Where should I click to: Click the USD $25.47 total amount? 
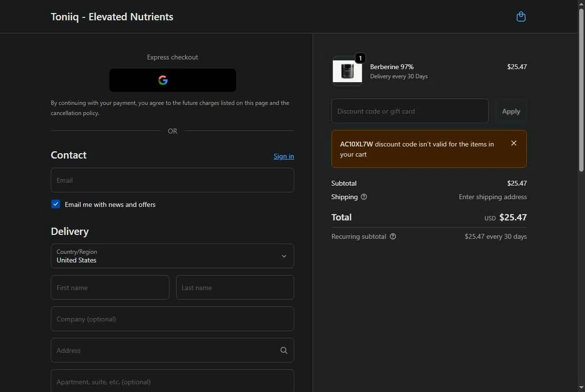(x=506, y=218)
